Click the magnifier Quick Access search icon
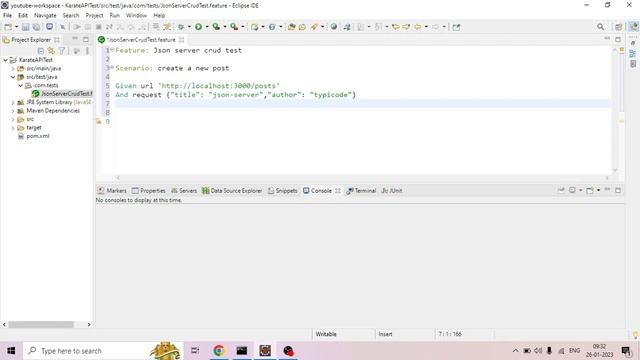This screenshot has width=640, height=360. (600, 27)
